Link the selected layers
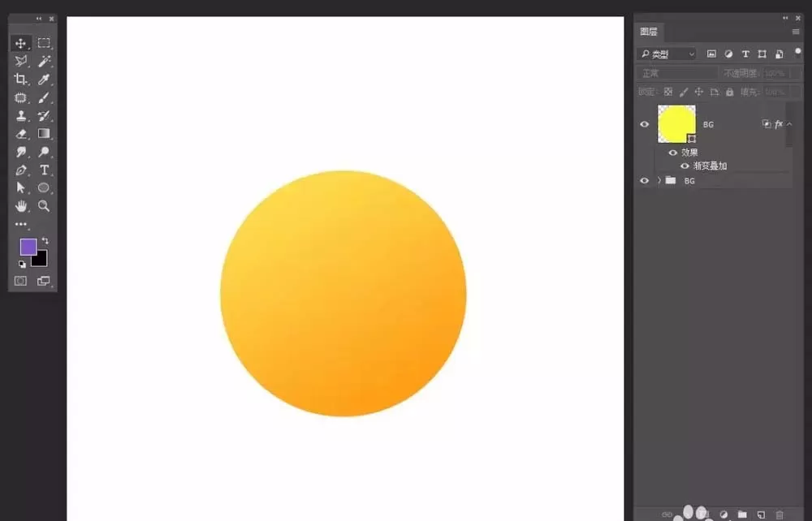This screenshot has width=812, height=521. point(667,515)
